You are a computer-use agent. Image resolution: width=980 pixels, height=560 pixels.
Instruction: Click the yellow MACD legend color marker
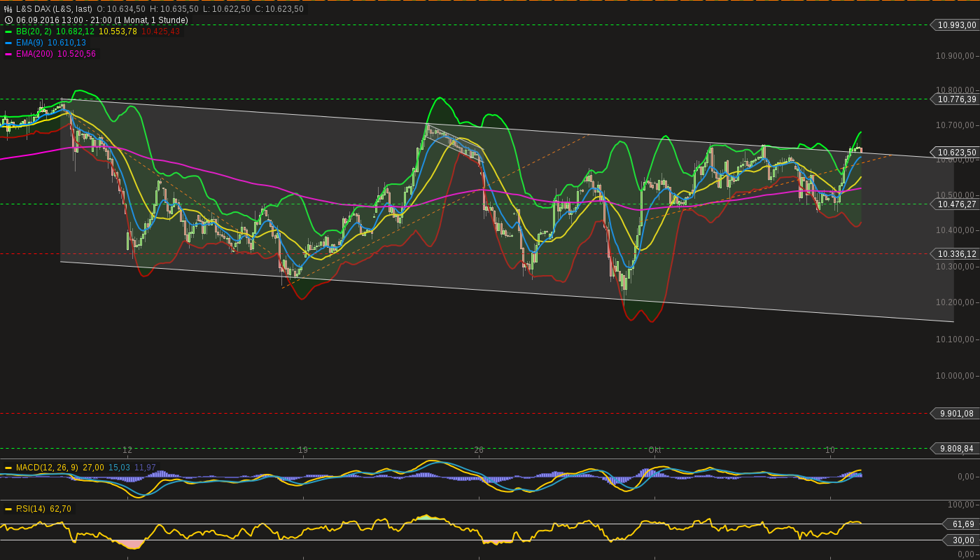click(x=8, y=468)
